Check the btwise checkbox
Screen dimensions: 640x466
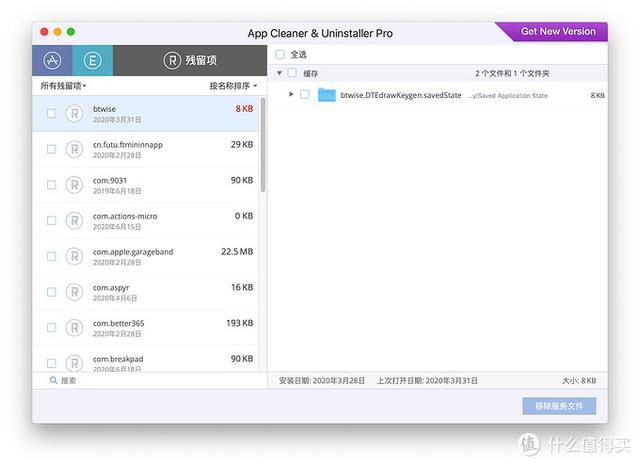tap(51, 113)
